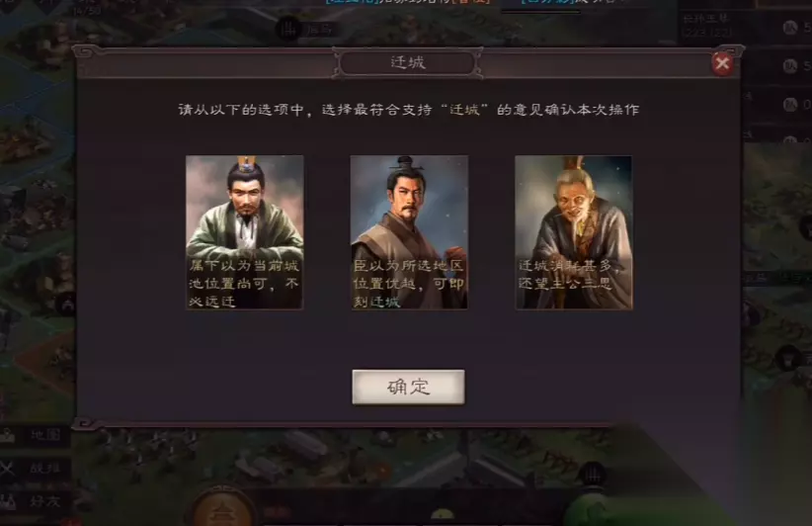Screen dimensions: 812x526
Task: Open the 战报 battle report icon
Action: [x=36, y=468]
